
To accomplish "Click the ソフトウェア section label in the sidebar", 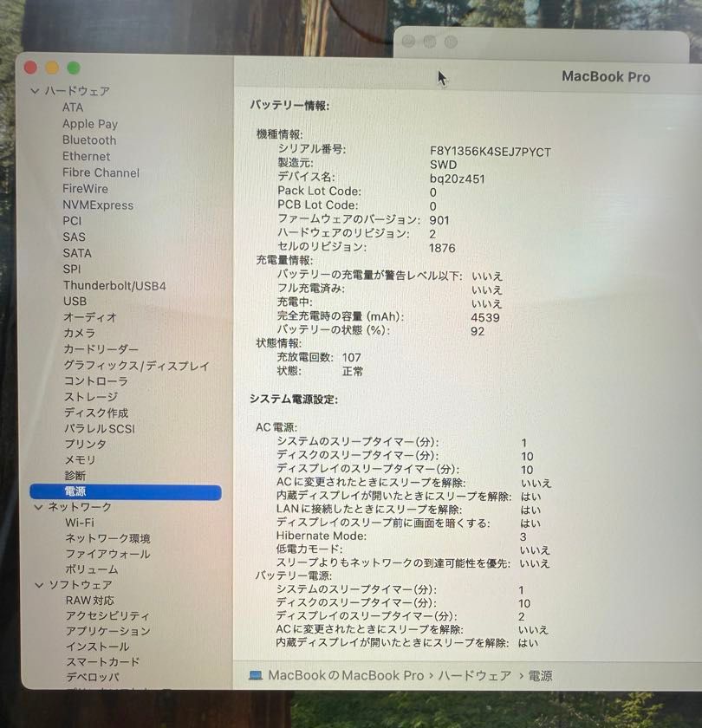I will [x=81, y=585].
